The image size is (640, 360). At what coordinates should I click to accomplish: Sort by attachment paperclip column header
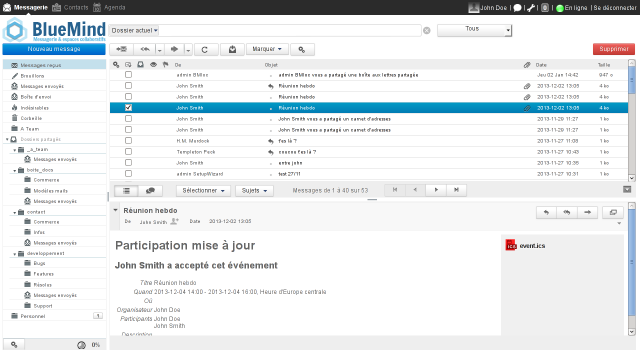click(x=527, y=64)
